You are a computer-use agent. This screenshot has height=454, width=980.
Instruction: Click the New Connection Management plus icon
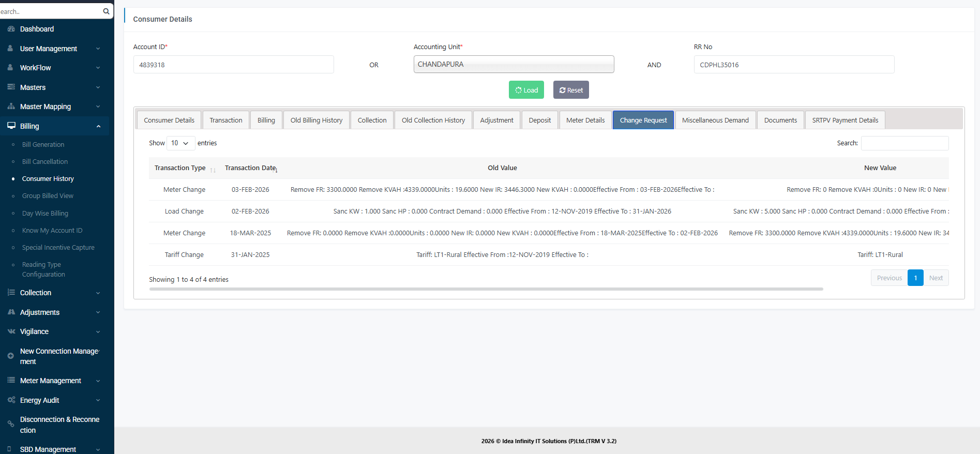pyautogui.click(x=10, y=356)
